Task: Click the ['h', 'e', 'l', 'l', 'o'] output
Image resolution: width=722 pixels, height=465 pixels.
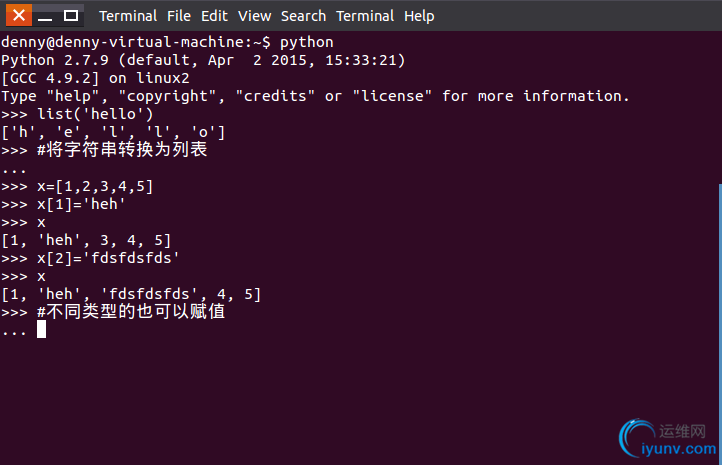Action: point(113,132)
